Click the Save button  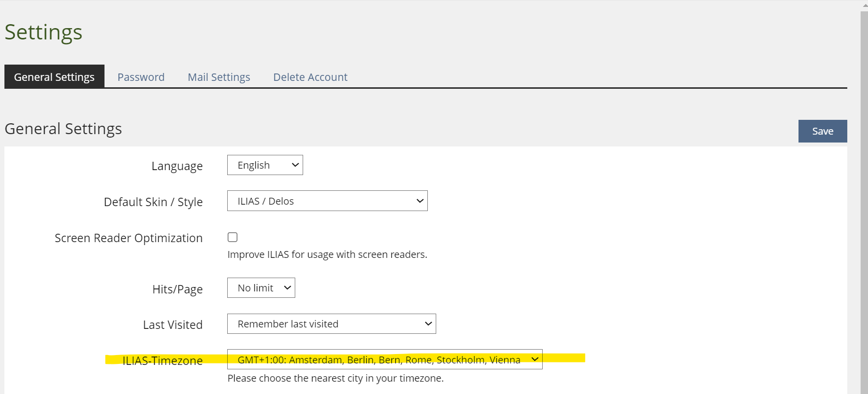coord(822,131)
